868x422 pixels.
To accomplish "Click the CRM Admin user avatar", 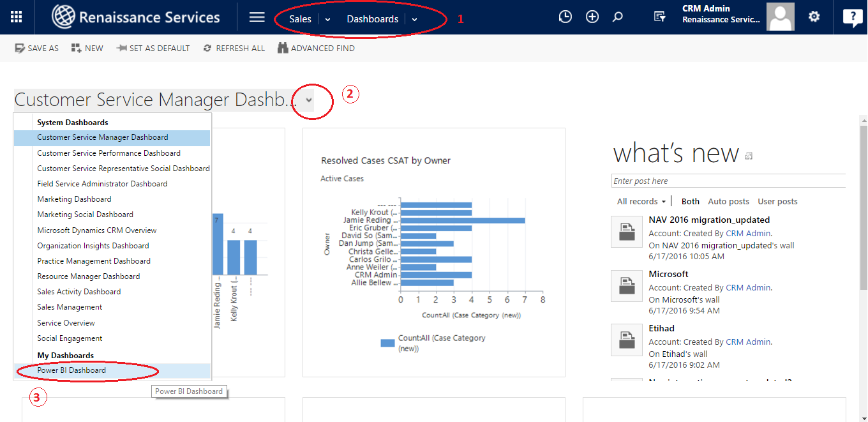I will coord(780,17).
